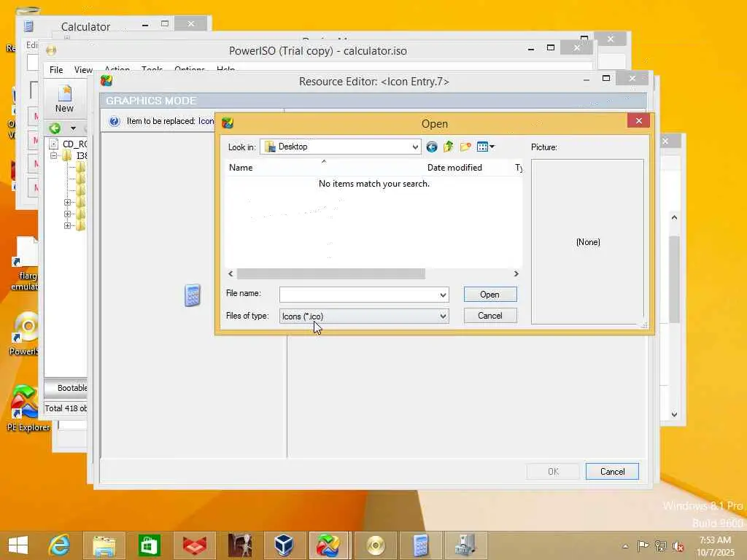Click the New button in PowerISO toolbar
The height and width of the screenshot is (560, 747).
coord(64,99)
